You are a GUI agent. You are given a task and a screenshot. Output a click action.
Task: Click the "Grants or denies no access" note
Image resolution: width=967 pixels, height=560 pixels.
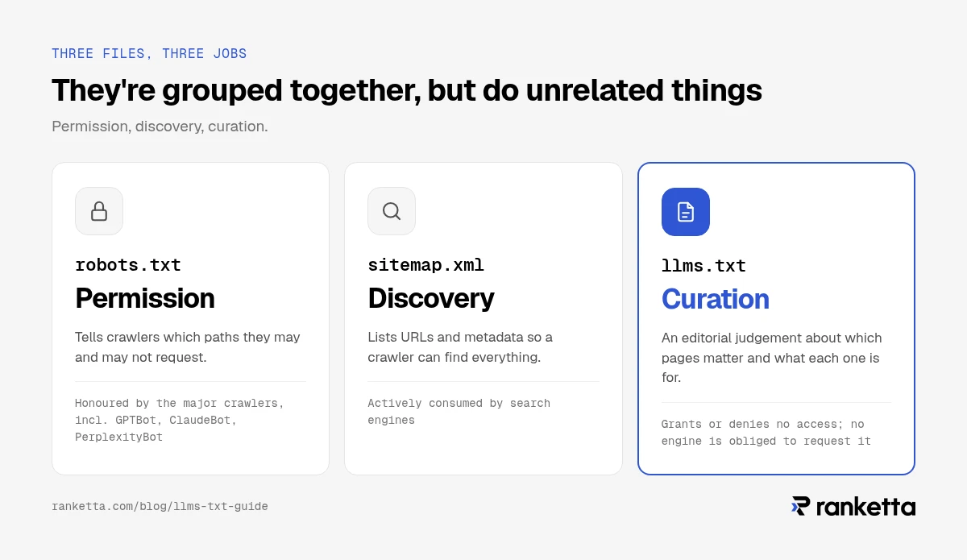(766, 433)
